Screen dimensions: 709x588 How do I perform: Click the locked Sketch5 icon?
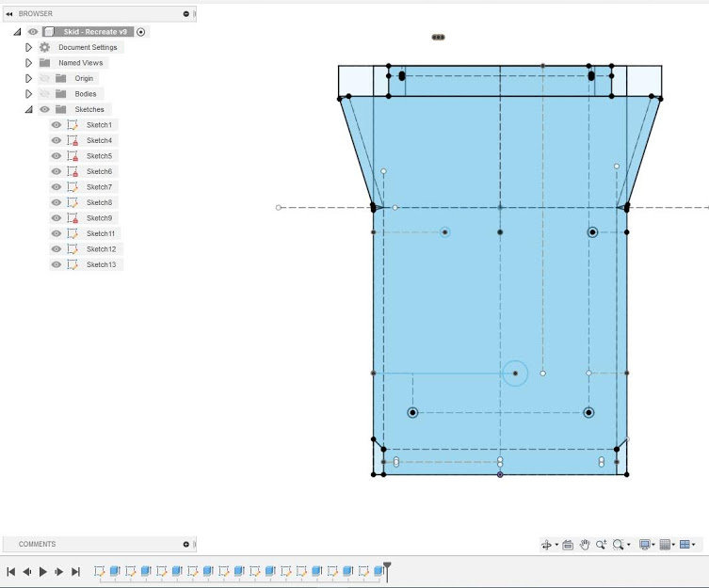coord(73,156)
